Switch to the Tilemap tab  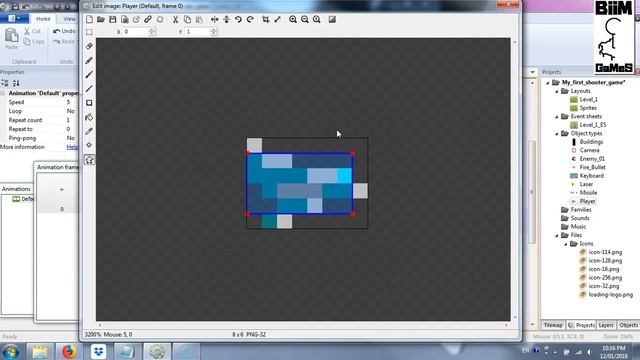tap(553, 325)
